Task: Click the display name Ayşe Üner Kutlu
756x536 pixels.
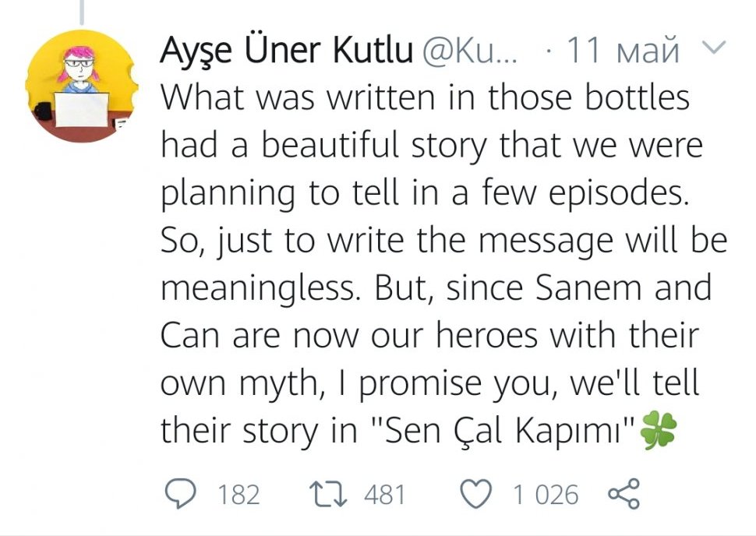Action: click(x=286, y=51)
